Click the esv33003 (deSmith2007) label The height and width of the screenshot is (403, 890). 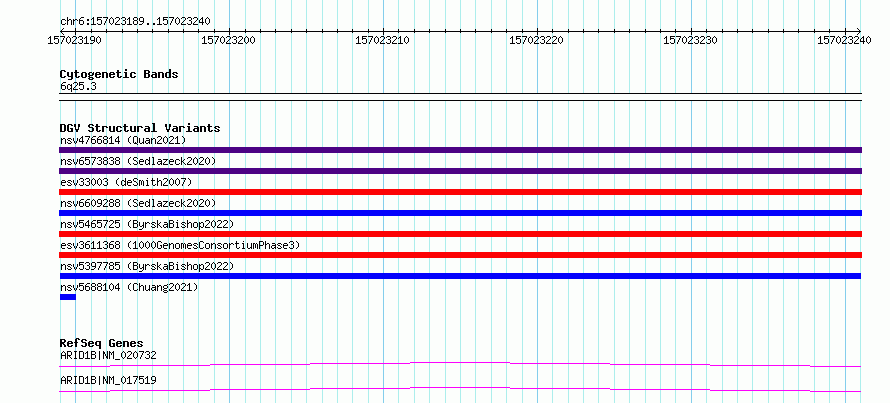126,182
